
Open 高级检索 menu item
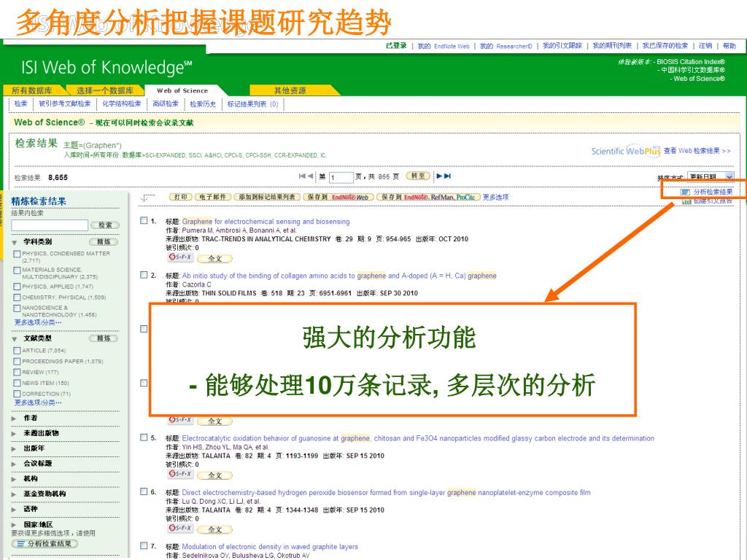[166, 104]
